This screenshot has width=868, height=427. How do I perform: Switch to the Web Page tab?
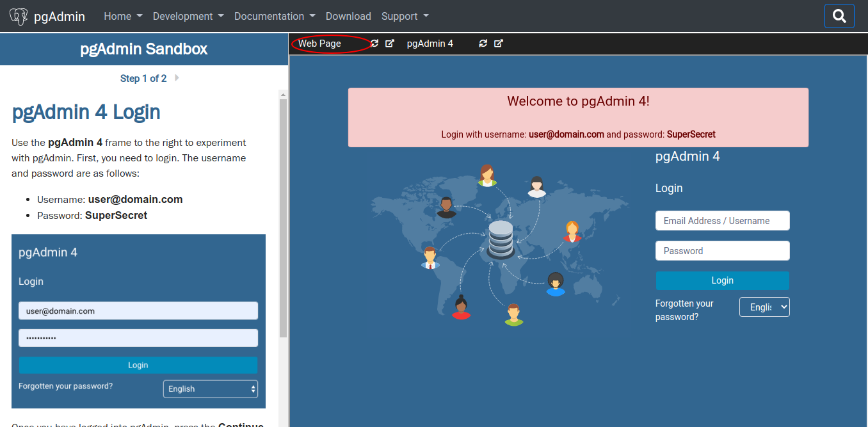pos(320,44)
